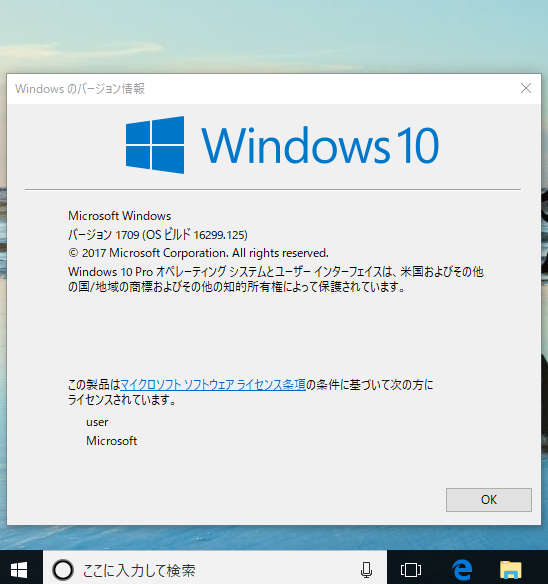
Task: Click the 2017 Microsoft Corporation copyright line
Action: pyautogui.click(x=198, y=253)
